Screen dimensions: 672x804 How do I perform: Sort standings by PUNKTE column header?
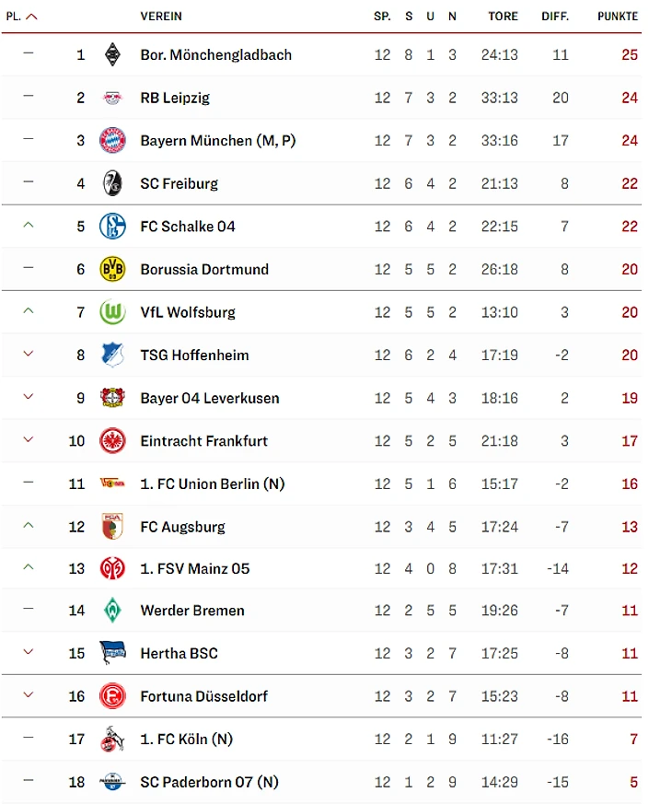point(617,17)
